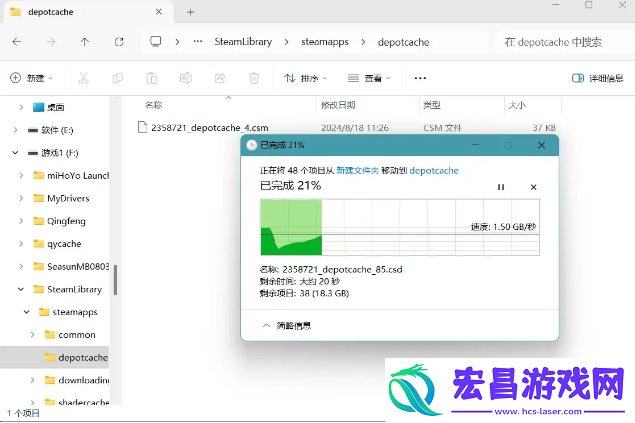Open the 查看 (View) dropdown

(369, 78)
